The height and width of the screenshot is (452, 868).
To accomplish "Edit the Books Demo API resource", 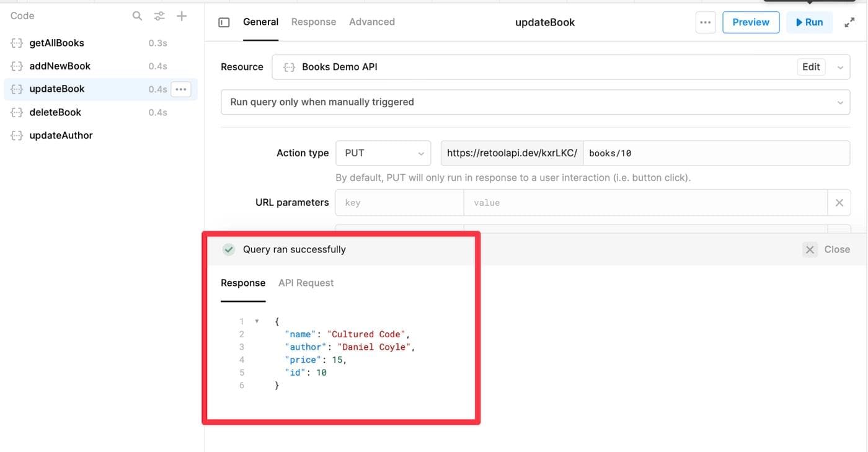I will pyautogui.click(x=810, y=66).
